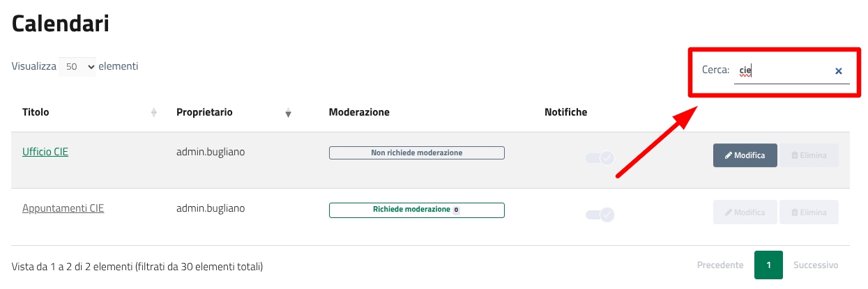Click Modifica button for Ufficio CIE
This screenshot has width=868, height=289.
point(745,155)
